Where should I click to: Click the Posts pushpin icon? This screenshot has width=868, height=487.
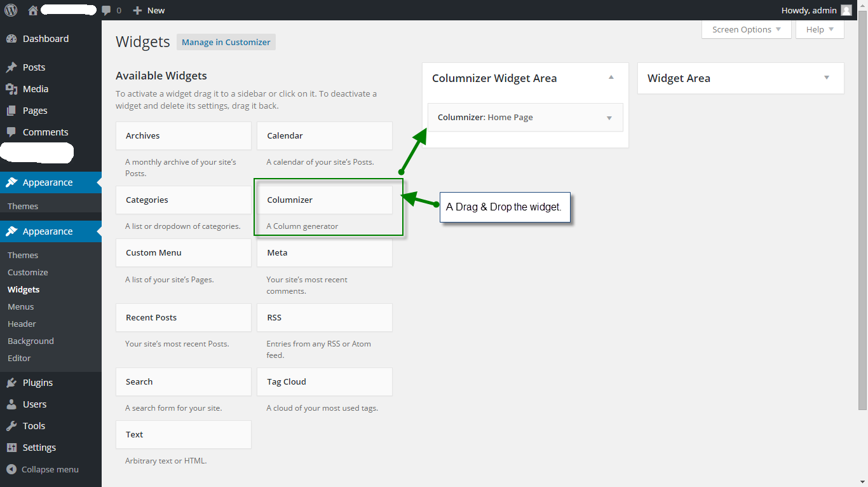click(11, 67)
